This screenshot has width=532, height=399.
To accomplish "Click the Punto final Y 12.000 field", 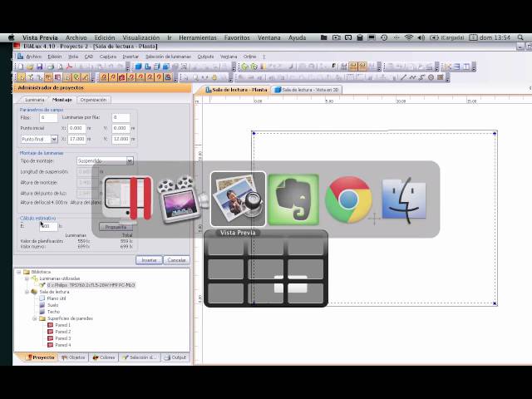I will point(121,139).
